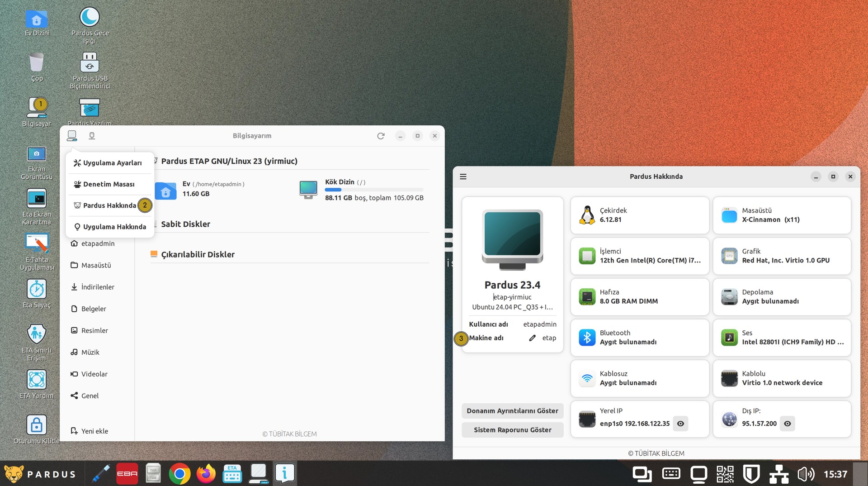
Task: Click the Depolama storage info card
Action: point(782,297)
